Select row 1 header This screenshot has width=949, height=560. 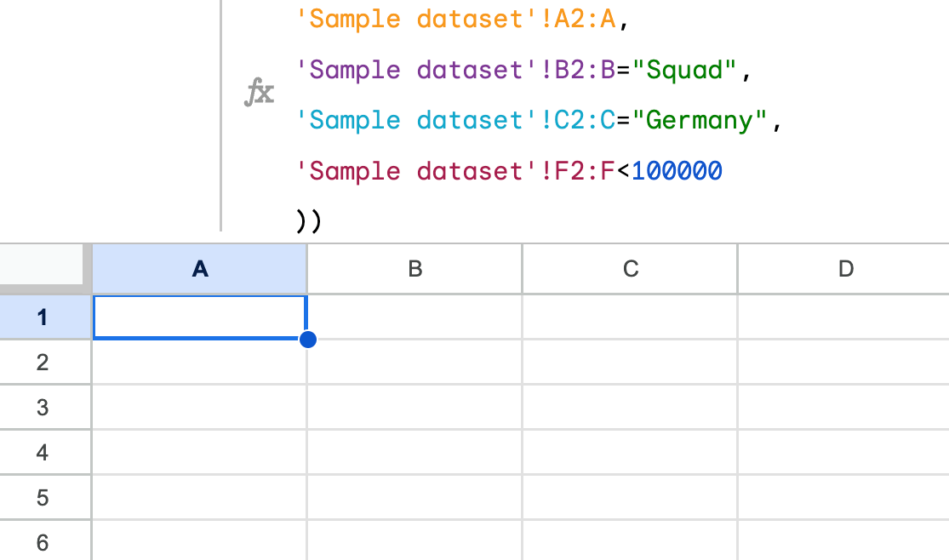[45, 317]
